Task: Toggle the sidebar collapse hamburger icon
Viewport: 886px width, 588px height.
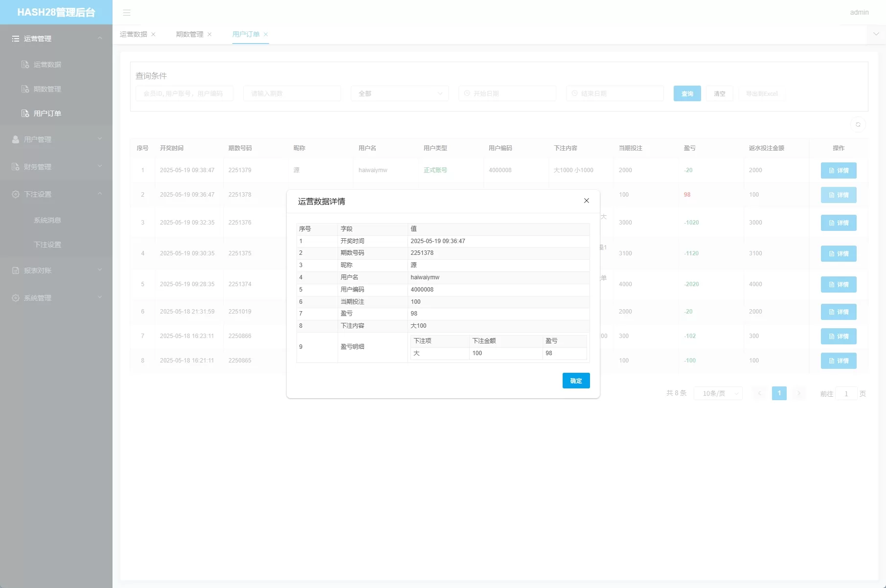Action: 127,13
